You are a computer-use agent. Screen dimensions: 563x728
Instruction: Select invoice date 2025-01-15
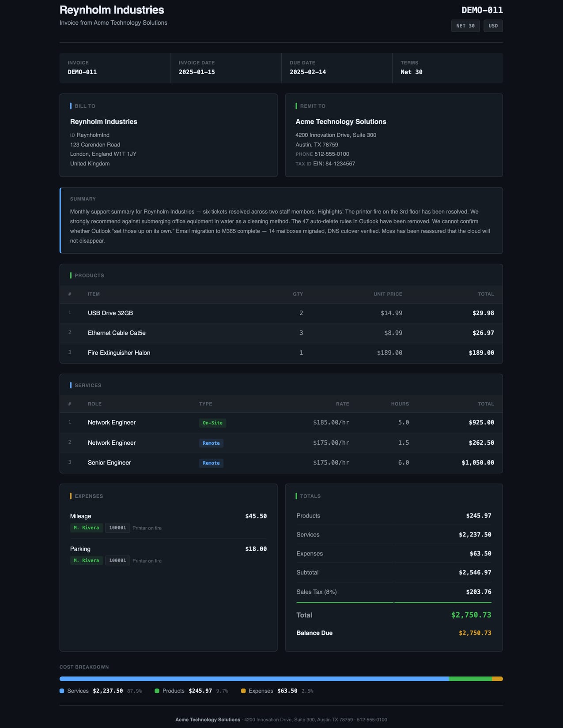coord(196,72)
